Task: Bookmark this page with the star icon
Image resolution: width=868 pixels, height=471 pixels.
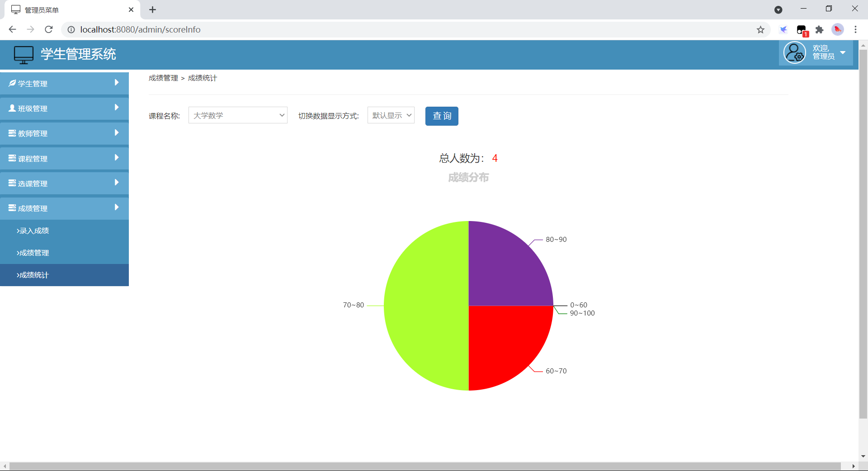Action: click(x=760, y=30)
